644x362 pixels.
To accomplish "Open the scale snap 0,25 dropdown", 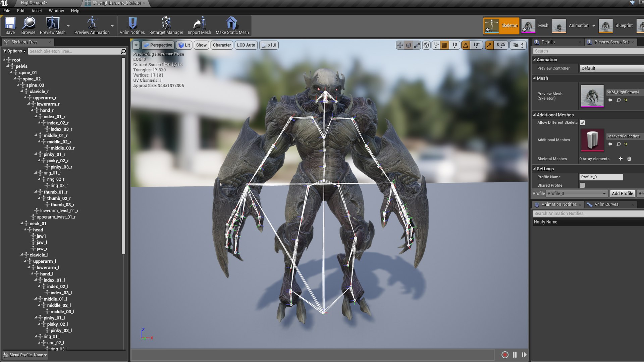I will point(501,45).
